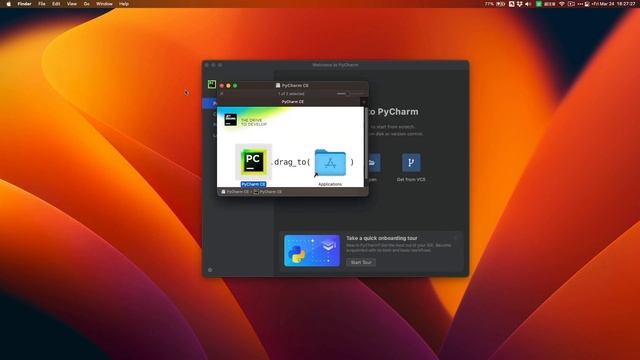This screenshot has height=360, width=640.
Task: Click the PyCharm CE disk icon in title
Action: pos(278,85)
